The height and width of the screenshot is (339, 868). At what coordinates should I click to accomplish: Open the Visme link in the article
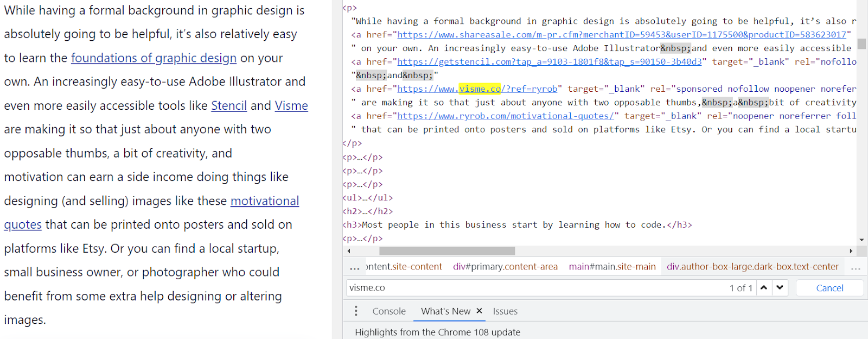click(291, 105)
